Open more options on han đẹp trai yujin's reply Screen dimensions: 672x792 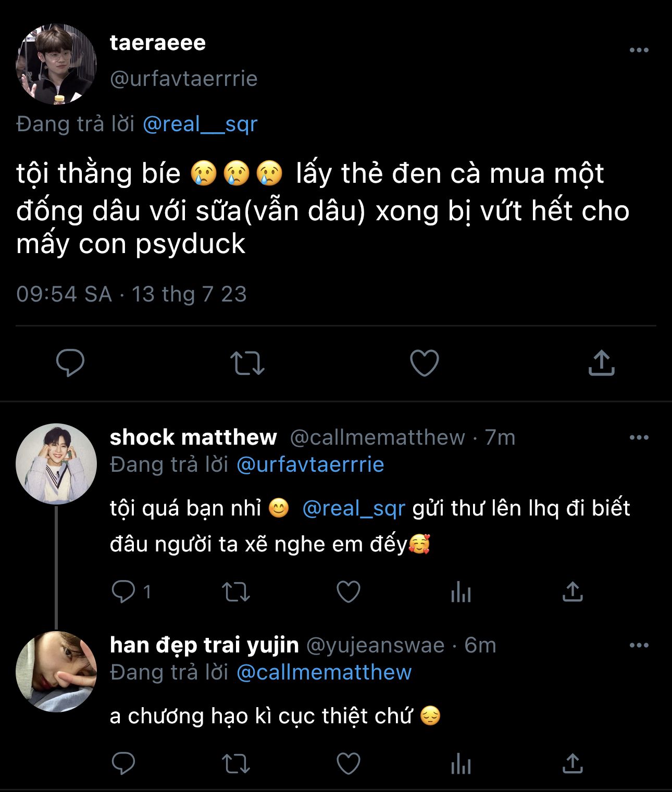[x=639, y=645]
